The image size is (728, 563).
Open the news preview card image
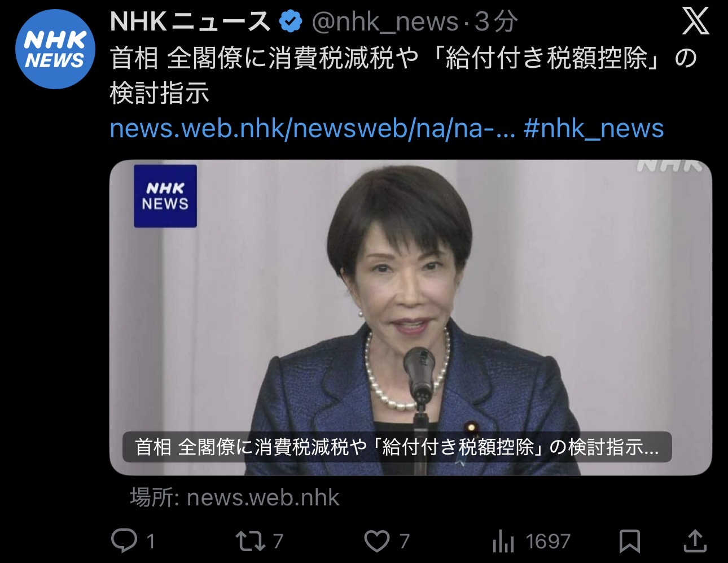(410, 317)
